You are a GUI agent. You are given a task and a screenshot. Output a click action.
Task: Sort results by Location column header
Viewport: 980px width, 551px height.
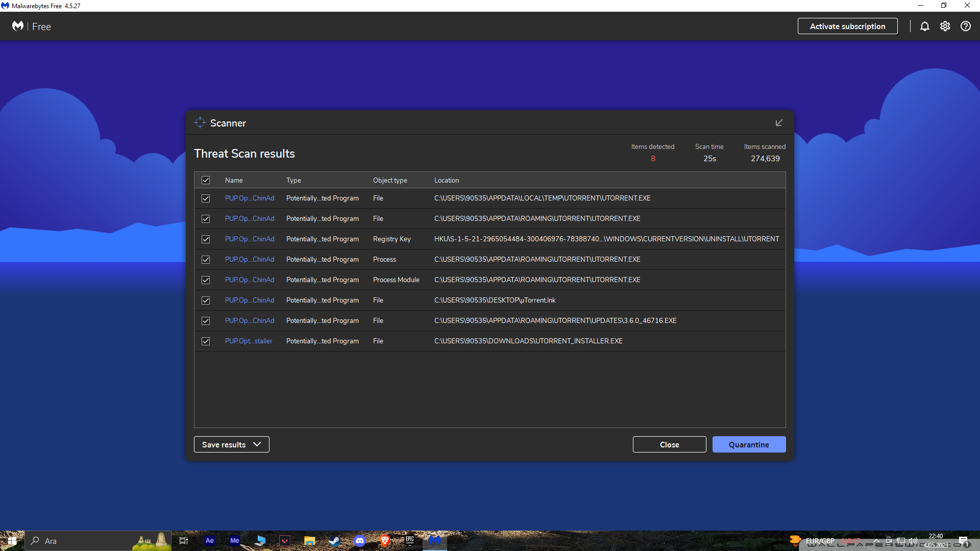pyautogui.click(x=446, y=180)
